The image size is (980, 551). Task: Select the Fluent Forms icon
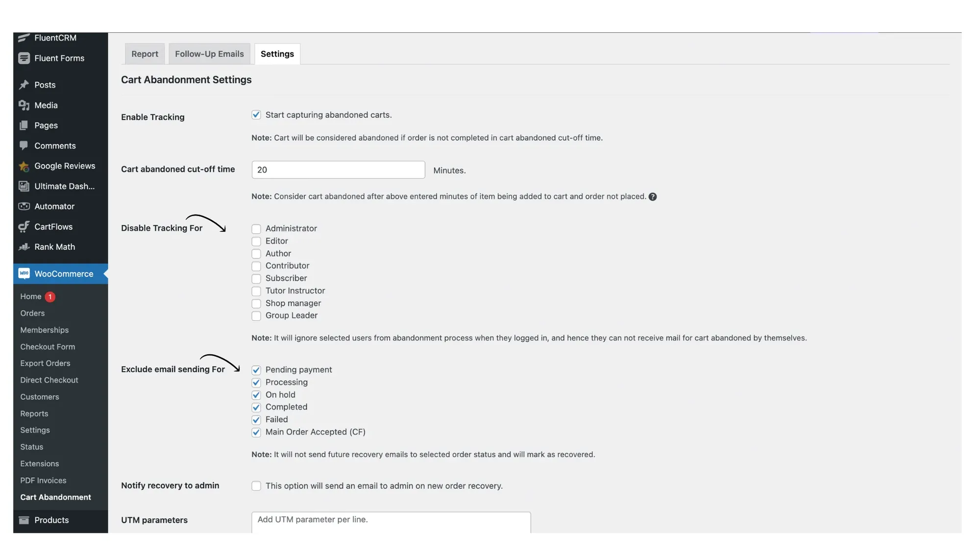24,58
